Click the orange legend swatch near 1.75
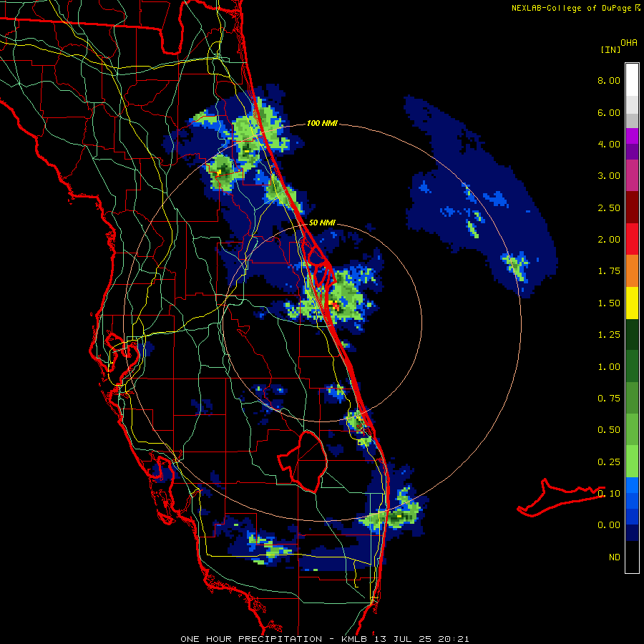 coord(632,271)
